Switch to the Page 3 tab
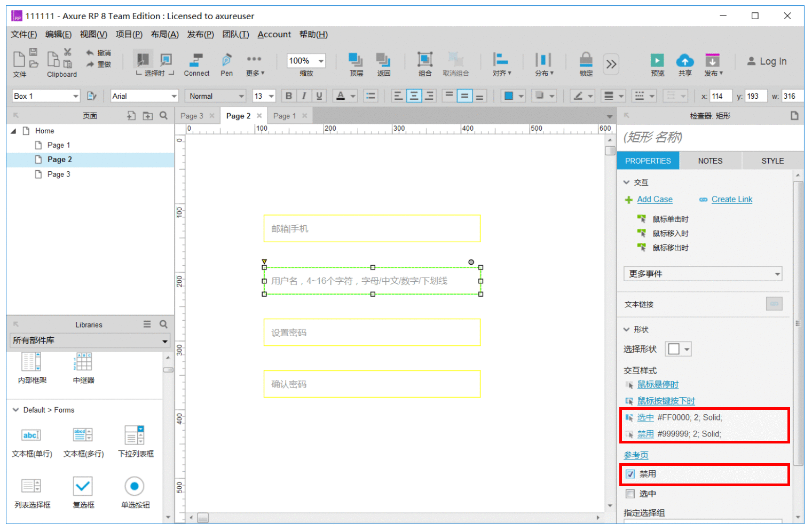 (192, 116)
